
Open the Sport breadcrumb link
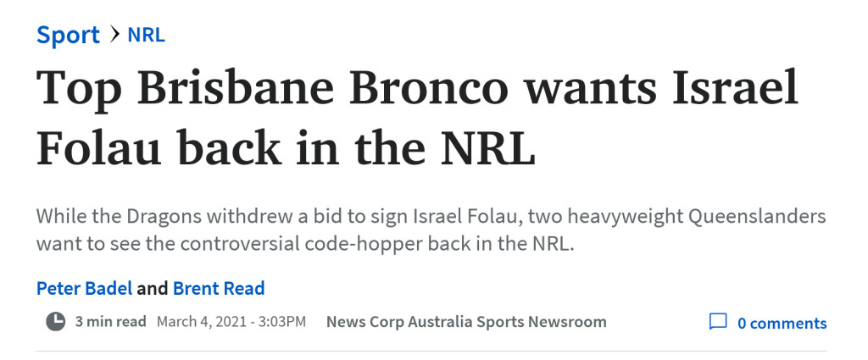[x=68, y=36]
